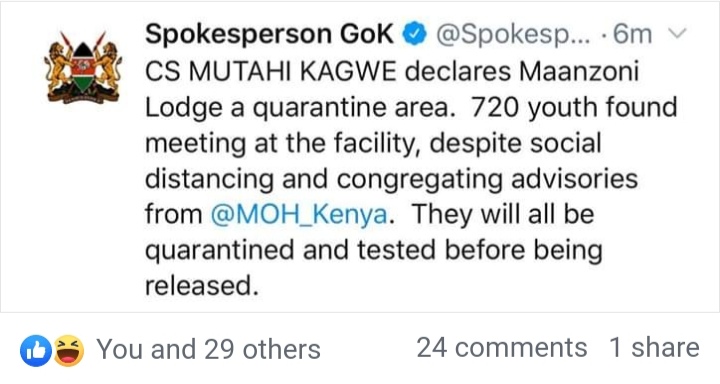Viewport: 720px width, 384px height.
Task: Click the words They will all be
Action: click(x=503, y=215)
